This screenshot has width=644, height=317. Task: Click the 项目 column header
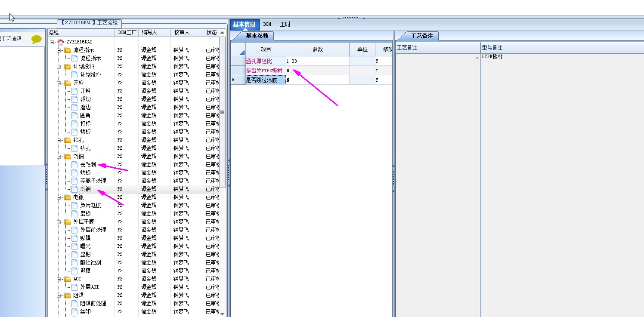point(266,49)
